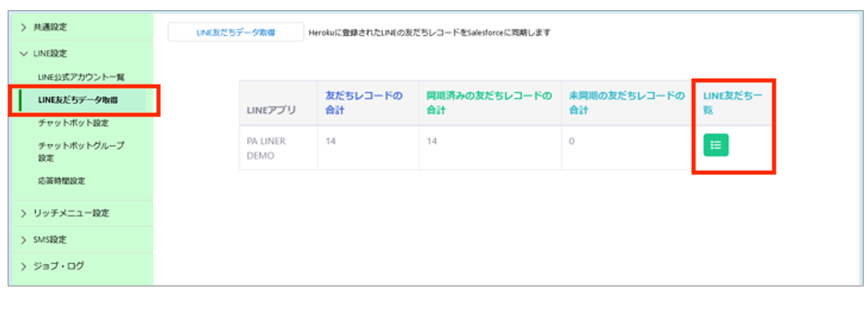
Task: Click the Heroku sync description text
Action: click(x=429, y=33)
